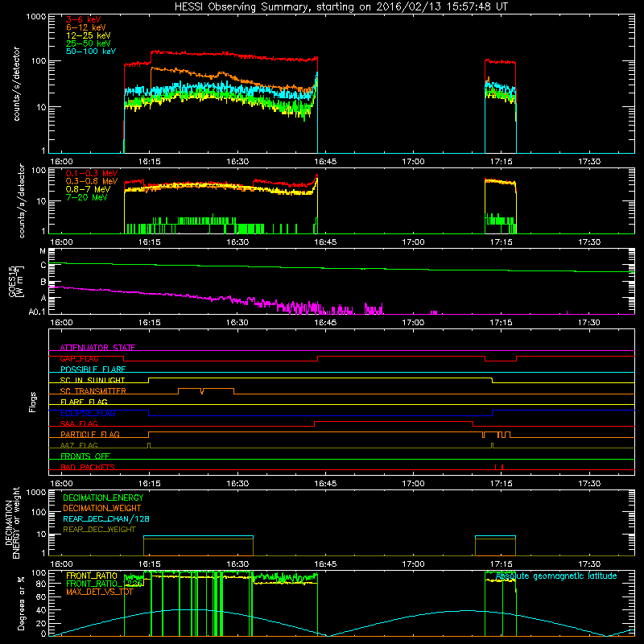Click the "ECLIPSE_FLAG" flag label
The image size is (644, 644).
(88, 413)
